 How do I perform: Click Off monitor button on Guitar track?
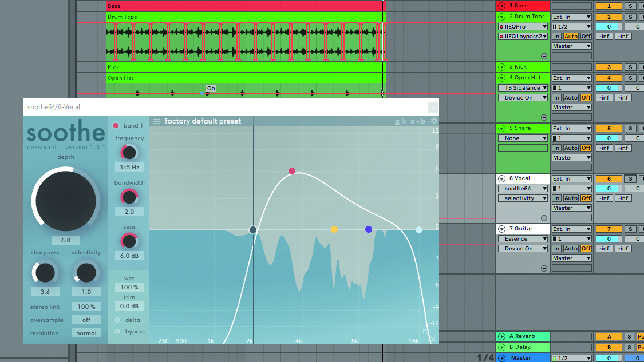[x=586, y=249]
